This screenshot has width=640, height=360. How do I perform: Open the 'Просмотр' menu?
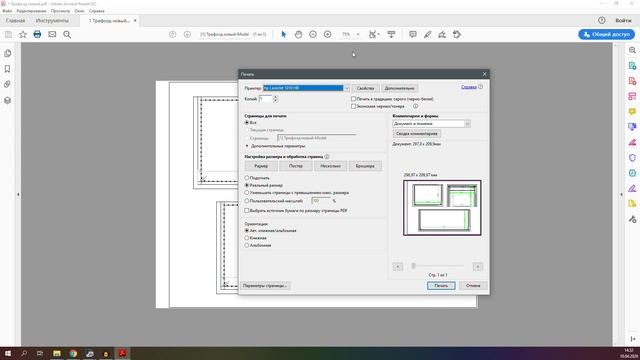[x=60, y=11]
